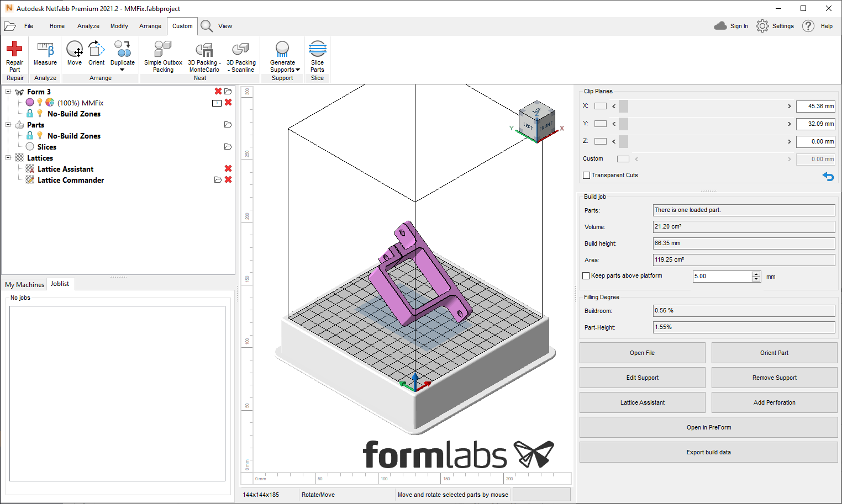Collapse the Lattices tree node
Viewport: 842px width, 504px height.
(8, 158)
